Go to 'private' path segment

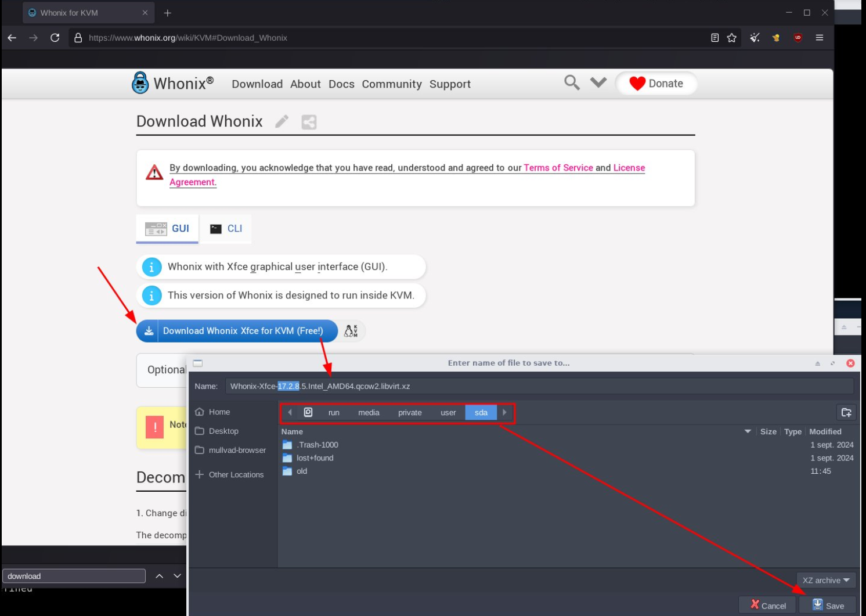pos(410,412)
